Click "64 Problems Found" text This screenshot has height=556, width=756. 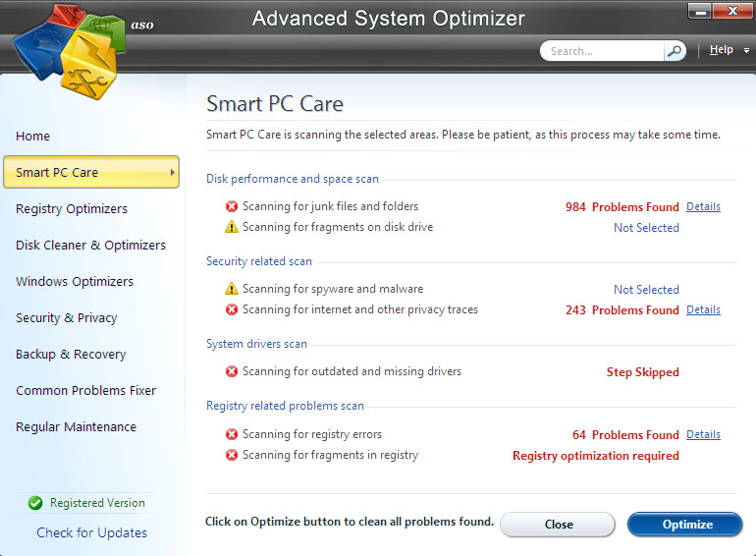[x=625, y=435]
